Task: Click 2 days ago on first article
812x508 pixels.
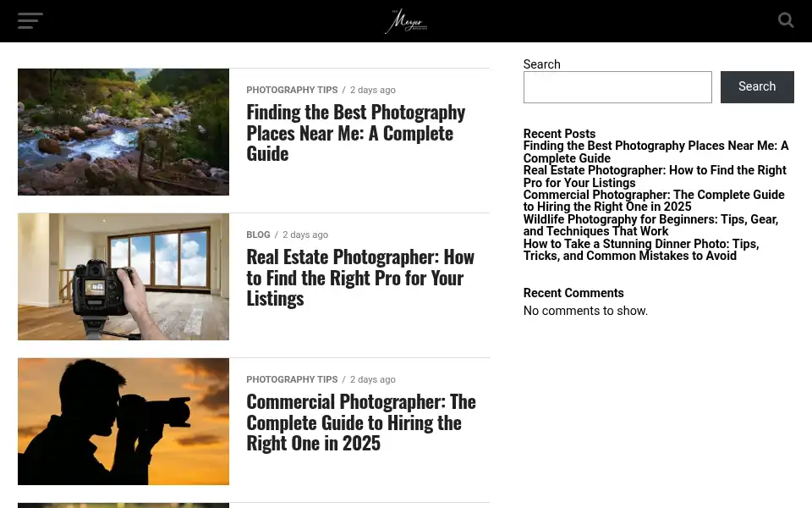Action: point(373,90)
